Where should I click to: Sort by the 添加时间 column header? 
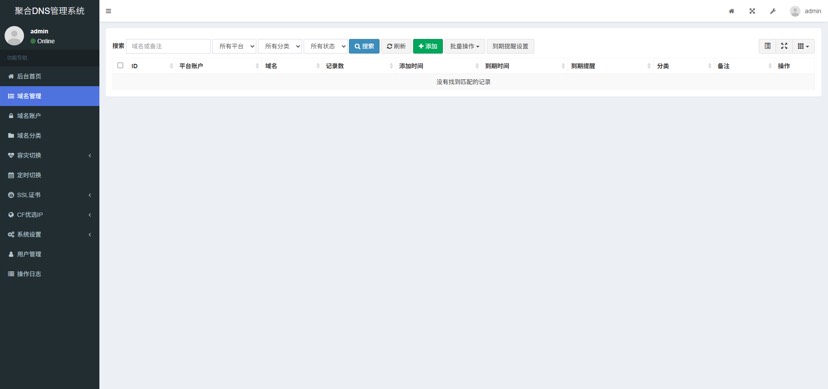pos(438,66)
